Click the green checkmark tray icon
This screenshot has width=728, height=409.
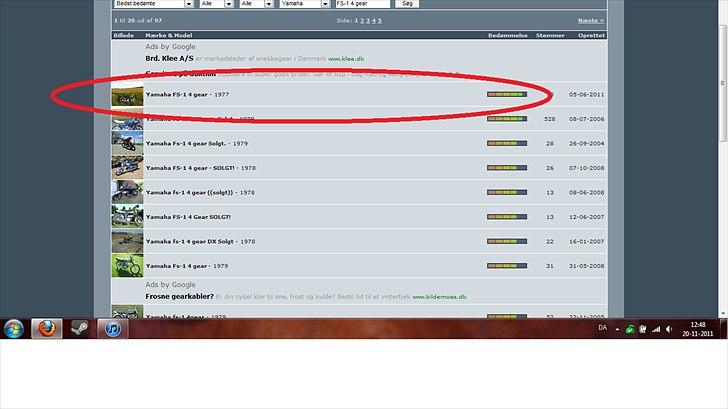pyautogui.click(x=630, y=329)
